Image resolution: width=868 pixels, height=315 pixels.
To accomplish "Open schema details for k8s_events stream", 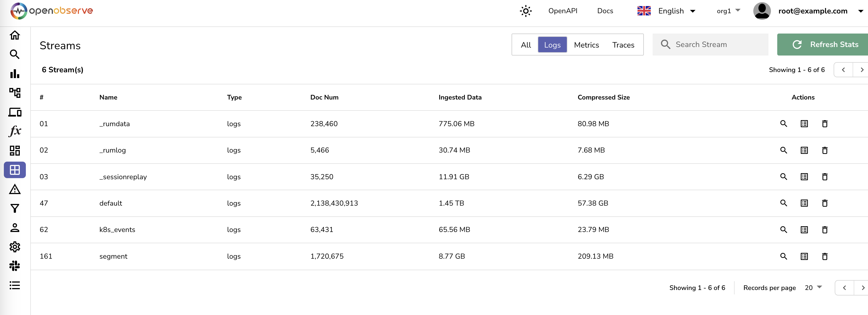I will pos(804,230).
